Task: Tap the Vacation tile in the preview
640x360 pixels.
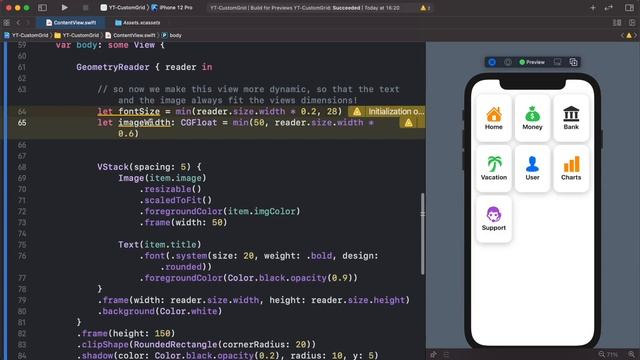Action: tap(493, 169)
